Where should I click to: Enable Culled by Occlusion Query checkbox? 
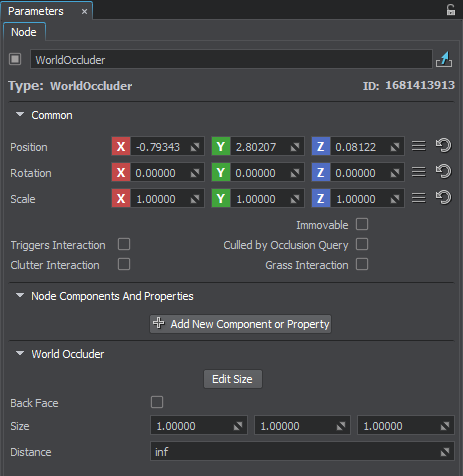click(x=362, y=244)
